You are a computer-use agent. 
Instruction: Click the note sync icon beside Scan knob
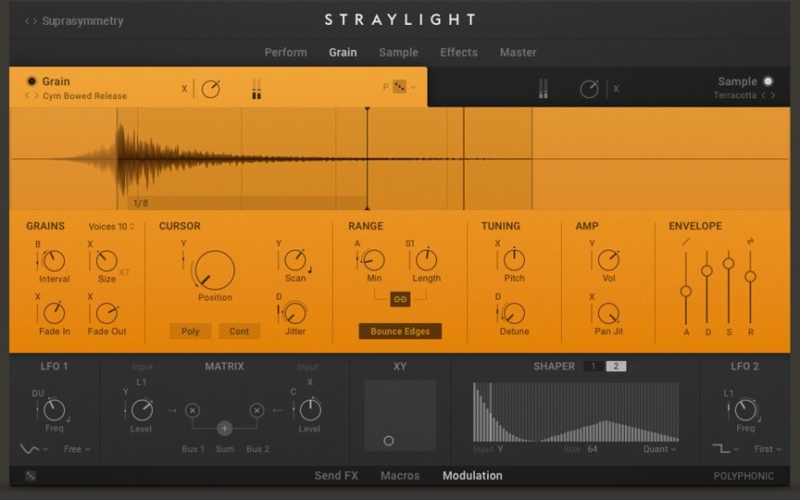tap(309, 270)
